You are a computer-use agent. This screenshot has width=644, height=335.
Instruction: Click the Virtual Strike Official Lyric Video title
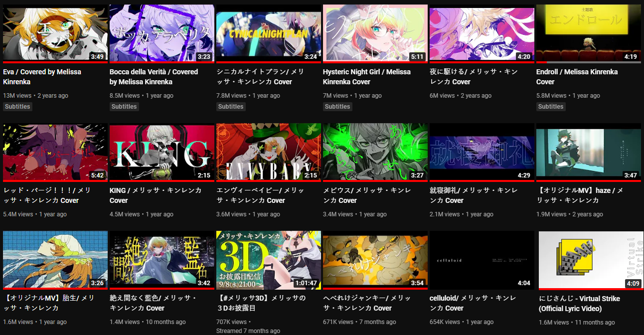(x=579, y=304)
